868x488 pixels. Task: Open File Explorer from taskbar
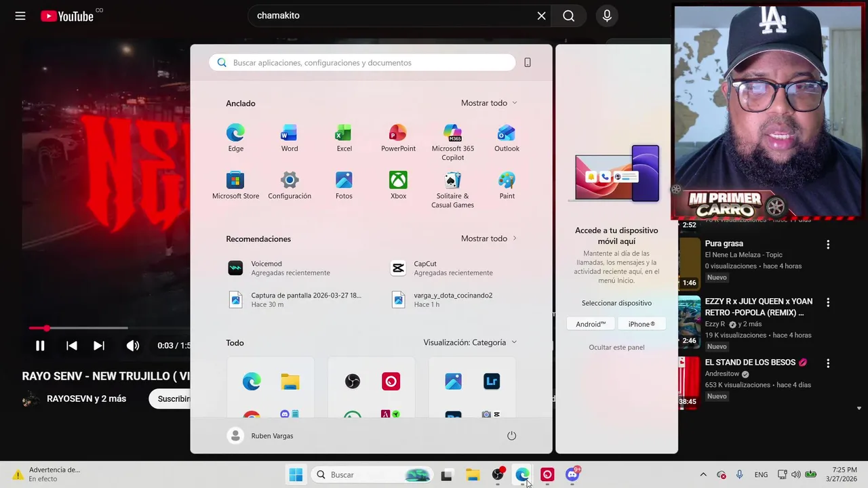coord(473,475)
